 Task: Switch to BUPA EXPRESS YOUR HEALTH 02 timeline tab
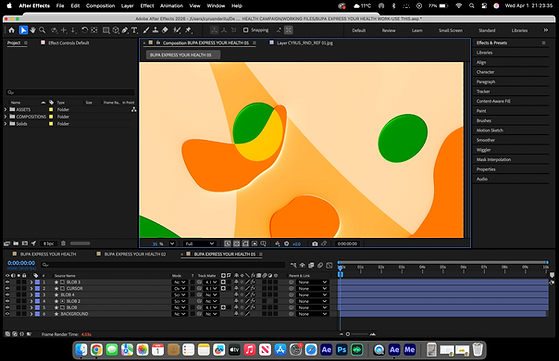tap(135, 254)
